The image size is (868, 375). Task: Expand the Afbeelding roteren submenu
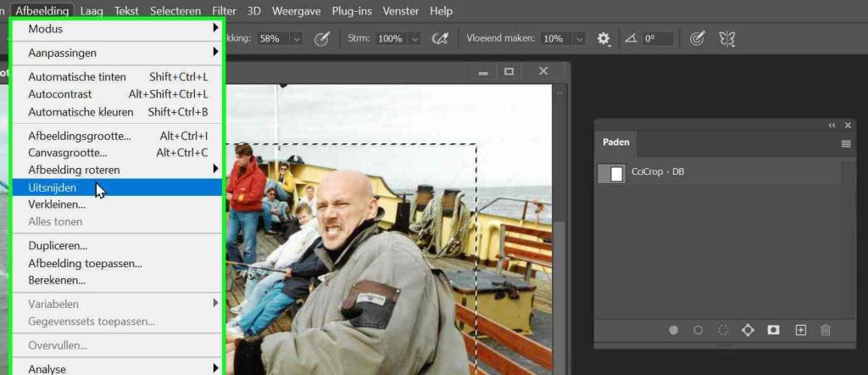117,170
